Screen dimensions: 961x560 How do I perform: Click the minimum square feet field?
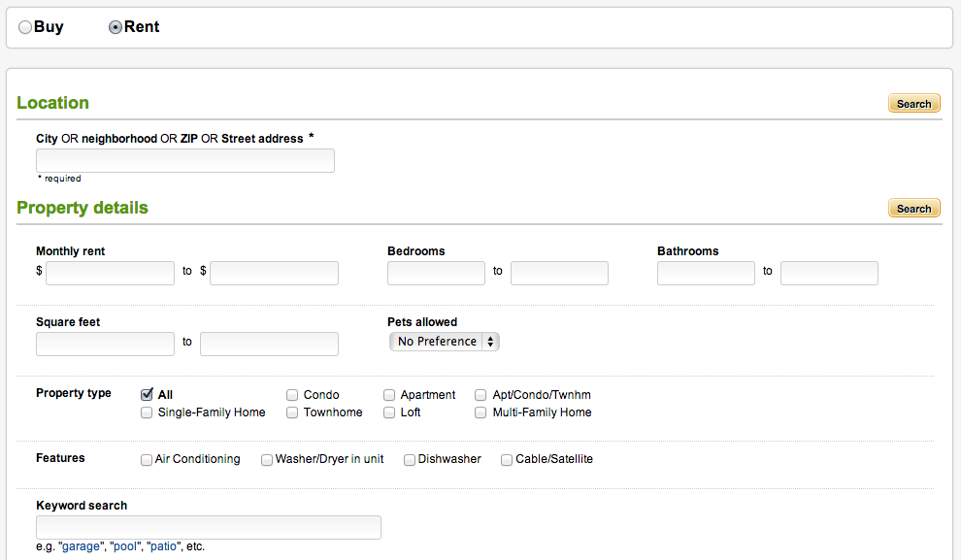click(105, 344)
